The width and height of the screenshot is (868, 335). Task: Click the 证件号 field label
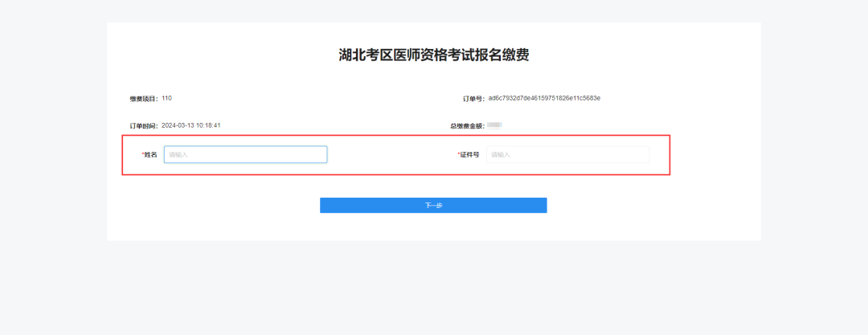470,154
